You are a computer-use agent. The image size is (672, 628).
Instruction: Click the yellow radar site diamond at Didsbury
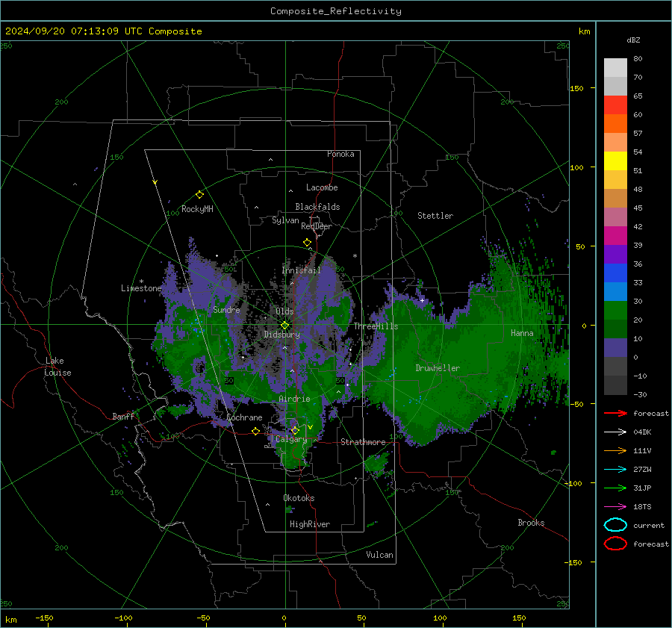click(x=285, y=326)
